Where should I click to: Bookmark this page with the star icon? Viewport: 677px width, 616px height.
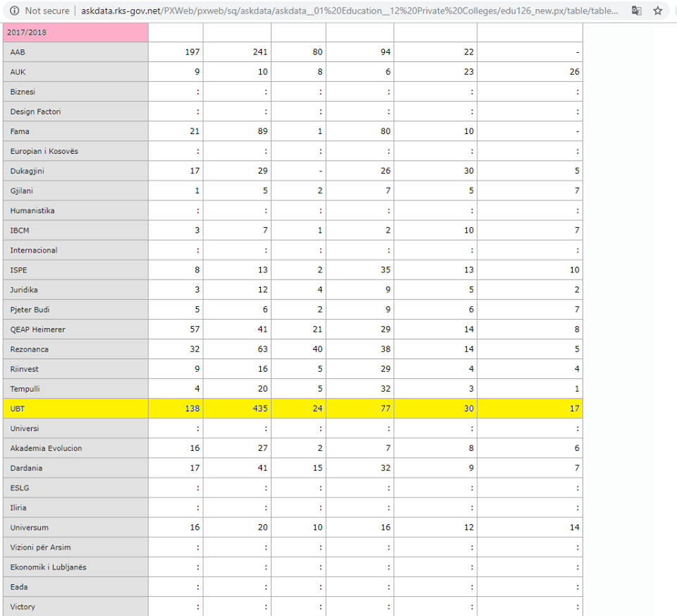pos(657,11)
